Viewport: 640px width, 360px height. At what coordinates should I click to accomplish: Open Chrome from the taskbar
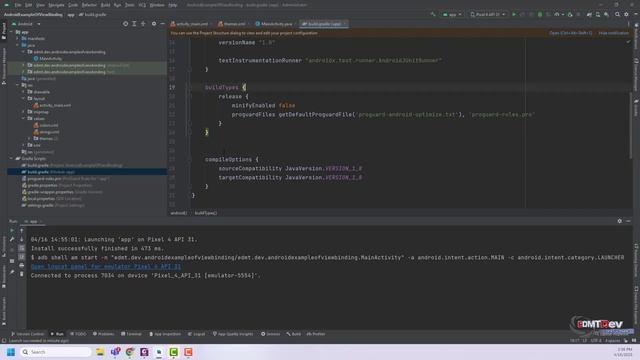click(x=130, y=352)
